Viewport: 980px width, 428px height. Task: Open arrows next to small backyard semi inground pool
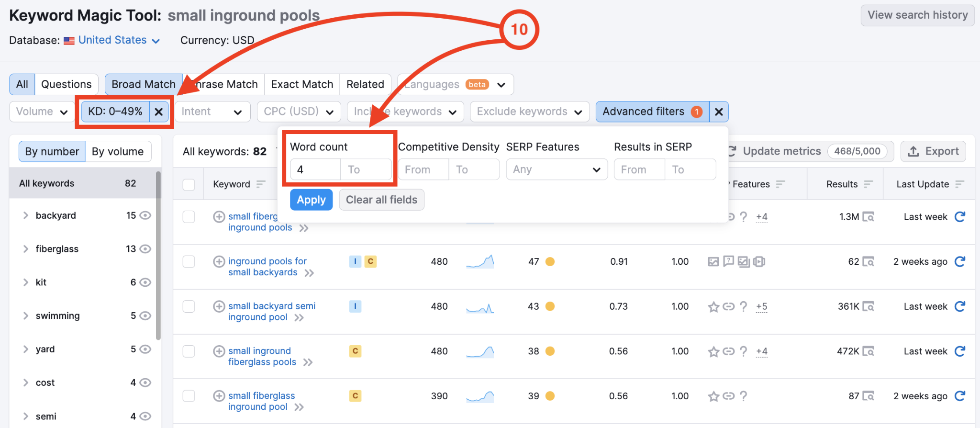tap(299, 318)
